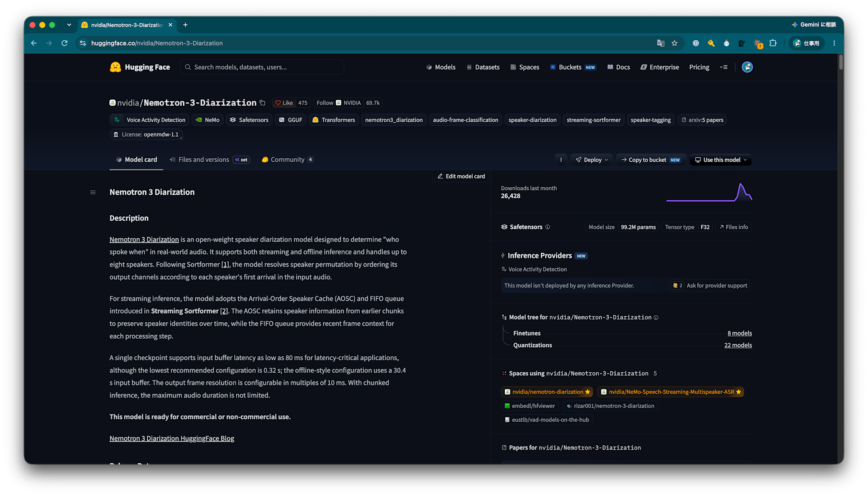Open the nvidia/nemotron-diarization space
Viewport: 868px width, 496px height.
[548, 392]
